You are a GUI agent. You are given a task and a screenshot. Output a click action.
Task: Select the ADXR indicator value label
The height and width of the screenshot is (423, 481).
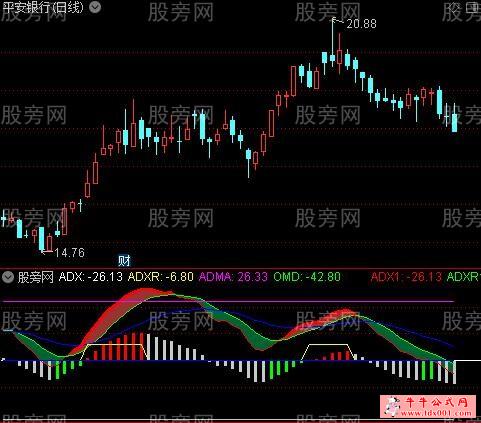[x=161, y=277]
